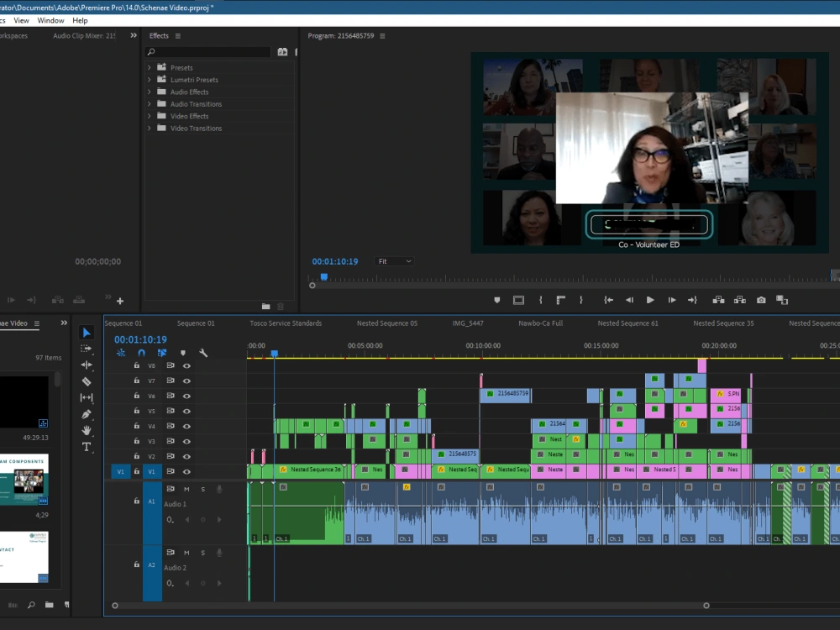Create new custom bin in Effects panel
Viewport: 840px width, 630px height.
click(265, 307)
